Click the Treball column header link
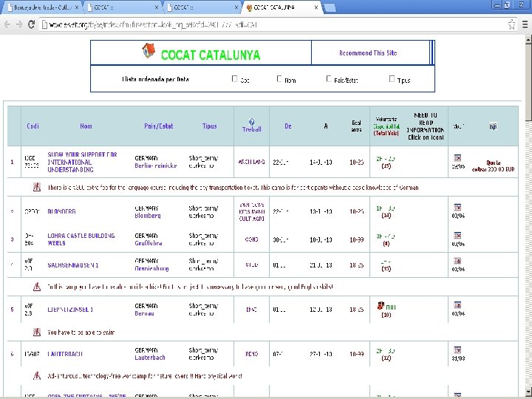The height and width of the screenshot is (399, 532). tap(251, 129)
